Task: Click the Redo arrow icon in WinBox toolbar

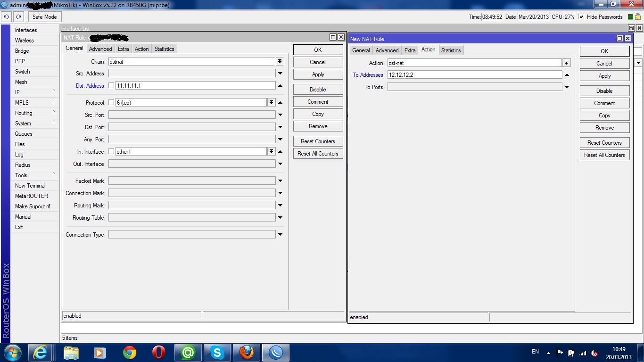Action: (18, 16)
